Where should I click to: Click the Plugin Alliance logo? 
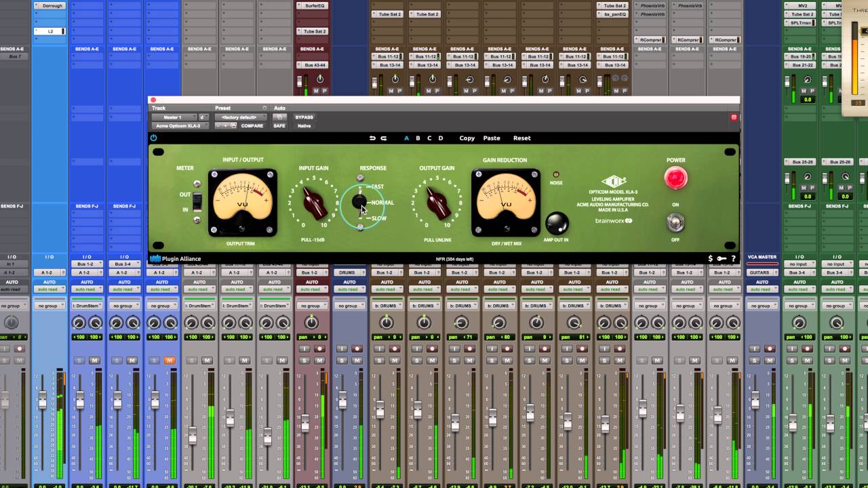(x=175, y=259)
